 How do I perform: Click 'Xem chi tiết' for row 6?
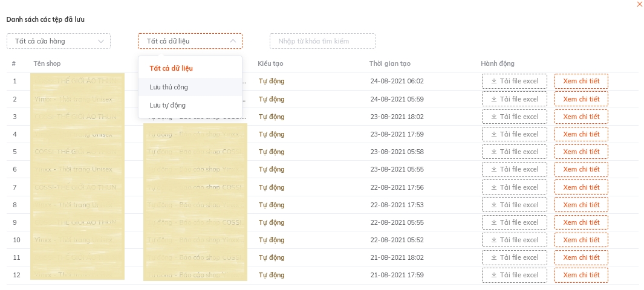point(581,170)
